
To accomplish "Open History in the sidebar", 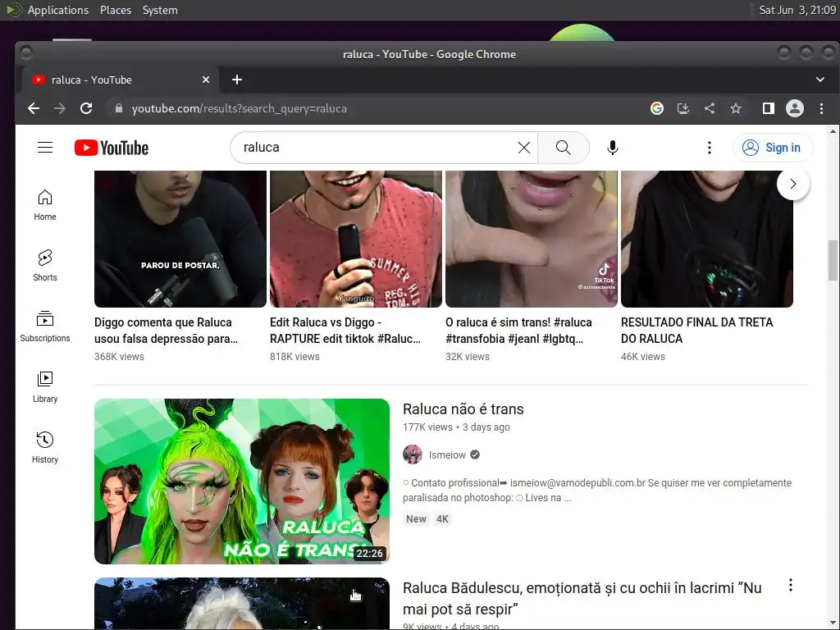I will click(45, 447).
